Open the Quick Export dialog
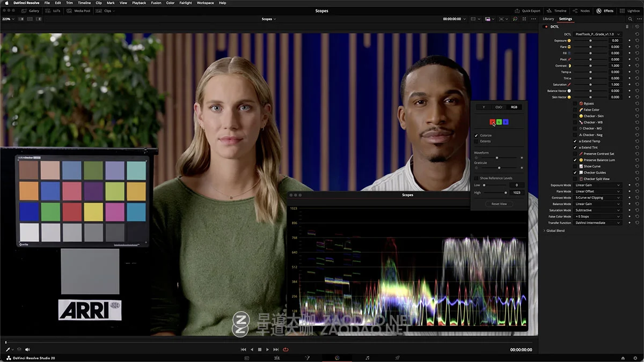The height and width of the screenshot is (362, 644). coord(528,11)
